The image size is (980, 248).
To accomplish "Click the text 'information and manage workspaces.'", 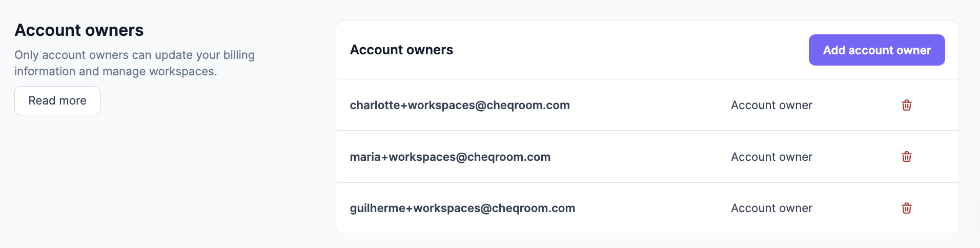I will pyautogui.click(x=116, y=71).
